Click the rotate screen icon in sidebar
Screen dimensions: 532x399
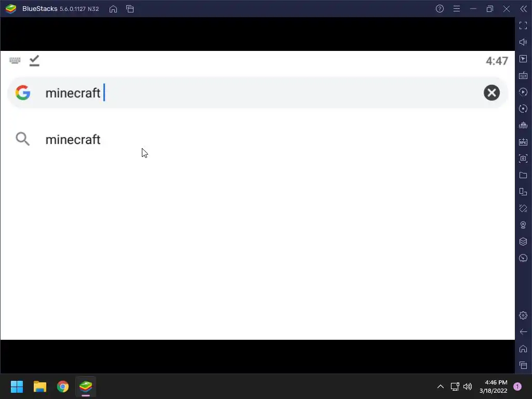coord(523,109)
